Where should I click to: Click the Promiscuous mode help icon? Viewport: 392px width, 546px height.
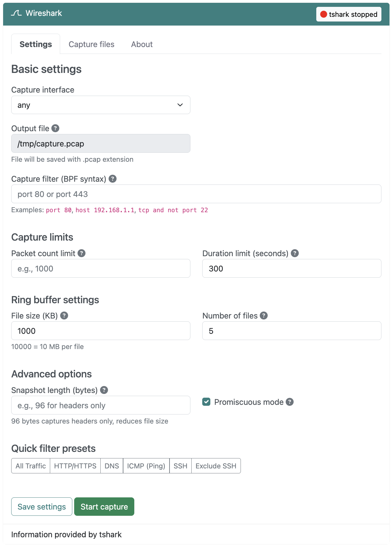290,402
